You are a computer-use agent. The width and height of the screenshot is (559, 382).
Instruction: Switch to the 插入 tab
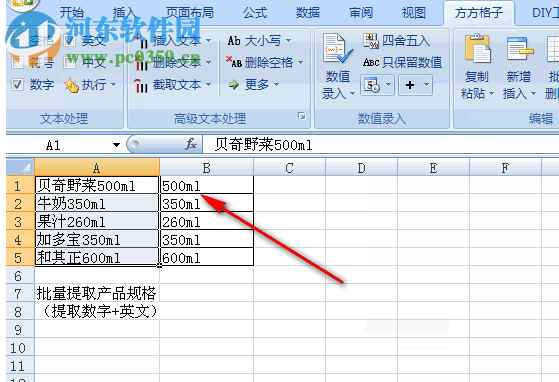[x=124, y=13]
